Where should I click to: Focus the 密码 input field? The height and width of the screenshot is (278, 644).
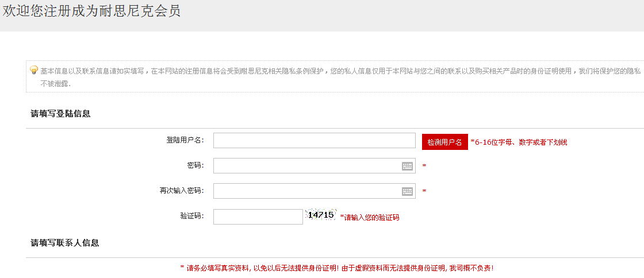coord(314,165)
